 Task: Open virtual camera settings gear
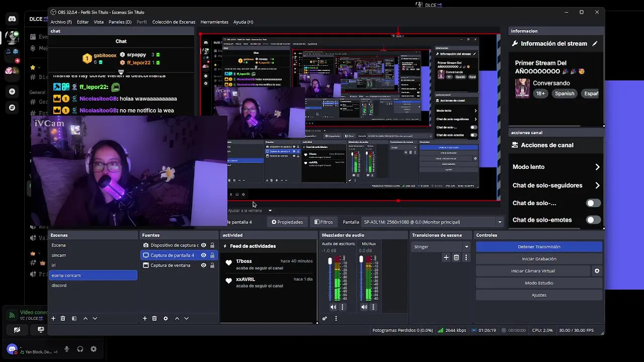597,271
